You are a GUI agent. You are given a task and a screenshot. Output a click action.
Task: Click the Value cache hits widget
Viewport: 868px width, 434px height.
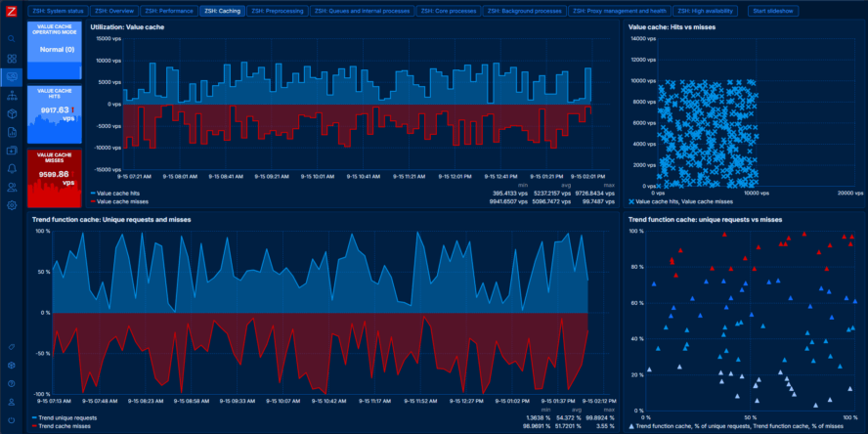pyautogui.click(x=55, y=114)
